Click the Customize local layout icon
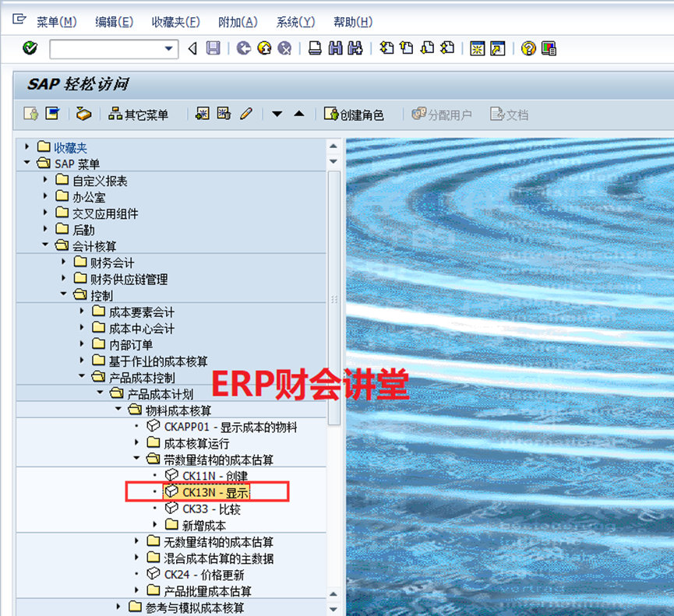The height and width of the screenshot is (616, 674). (549, 48)
